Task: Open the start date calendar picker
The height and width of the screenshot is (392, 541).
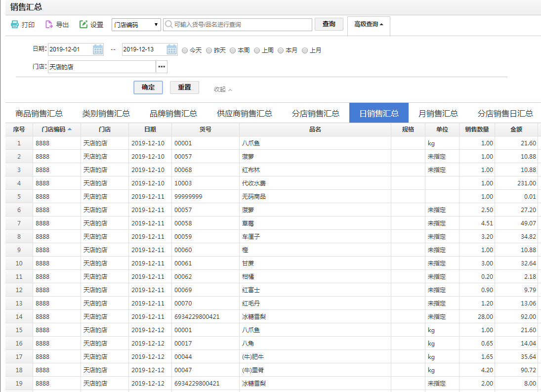Action: (98, 49)
